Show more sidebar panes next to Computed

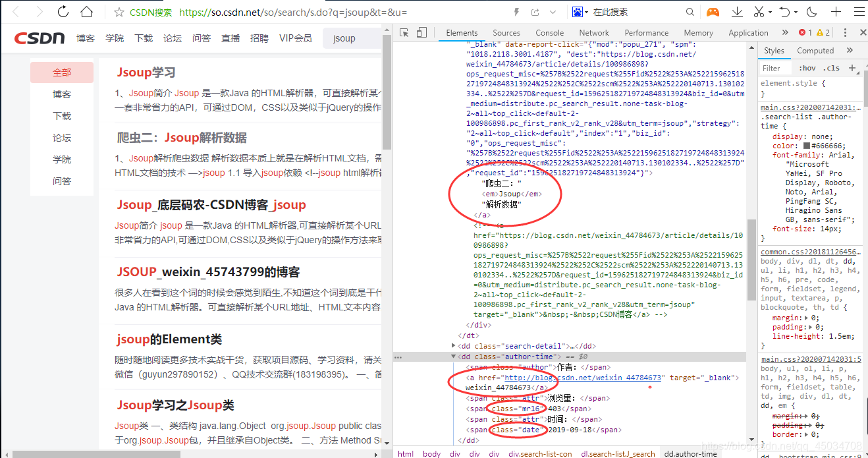click(x=850, y=51)
